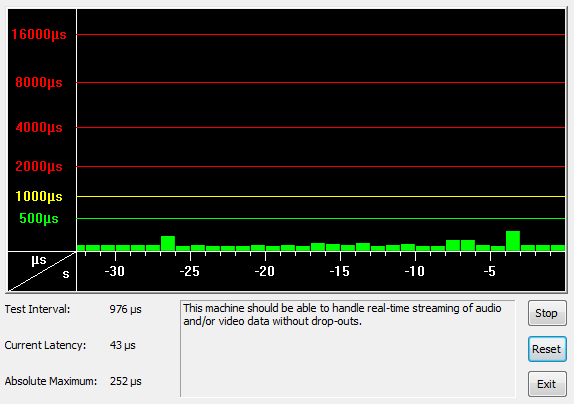
Task: Click the status message text box
Action: tap(347, 349)
